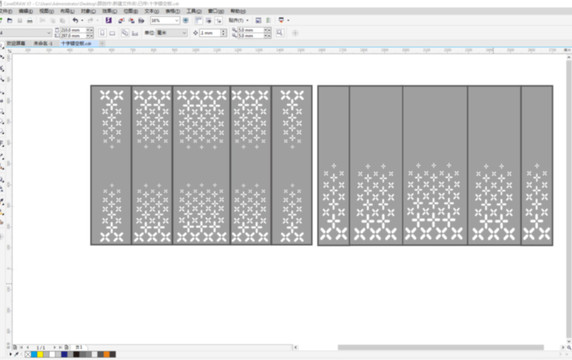Click the eyedropper icon beside the palette
572x360 pixels.
17,354
